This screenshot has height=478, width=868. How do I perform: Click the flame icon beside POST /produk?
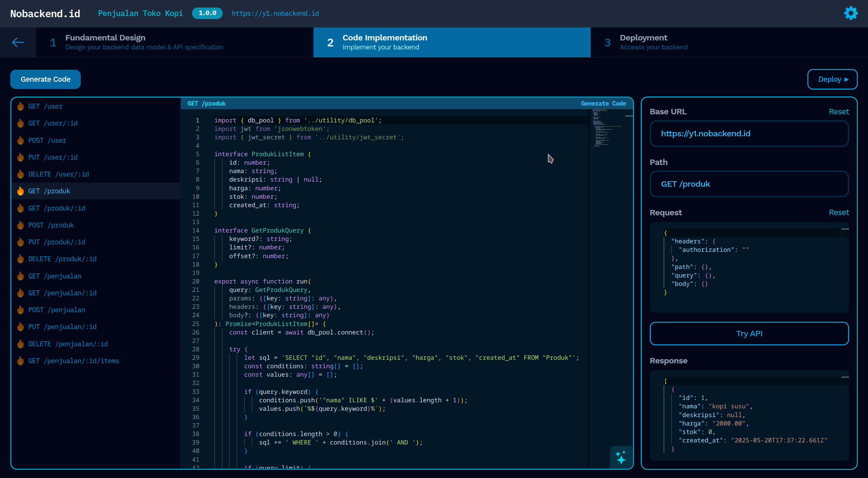point(20,225)
